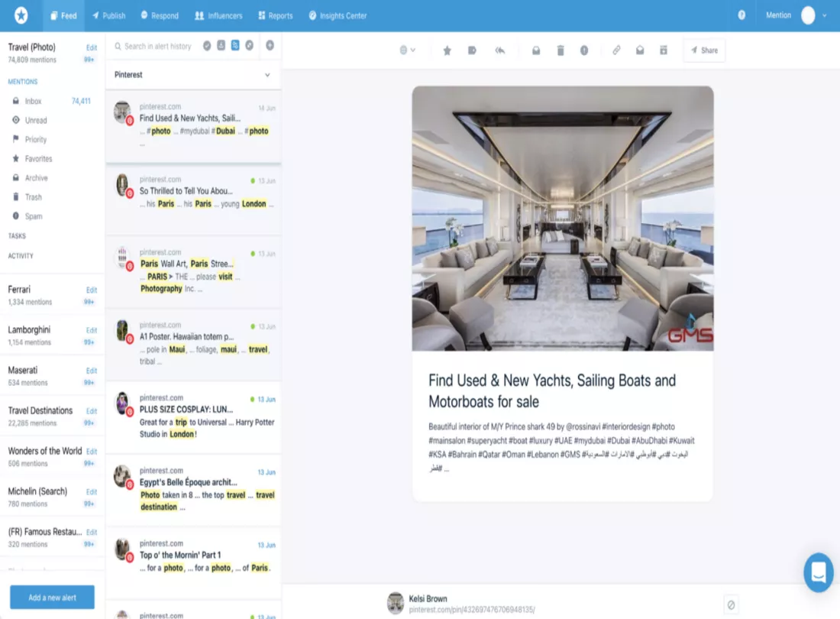This screenshot has height=619, width=840.
Task: Open the 'Egypt's Belle Époque' mention
Action: coord(193,489)
